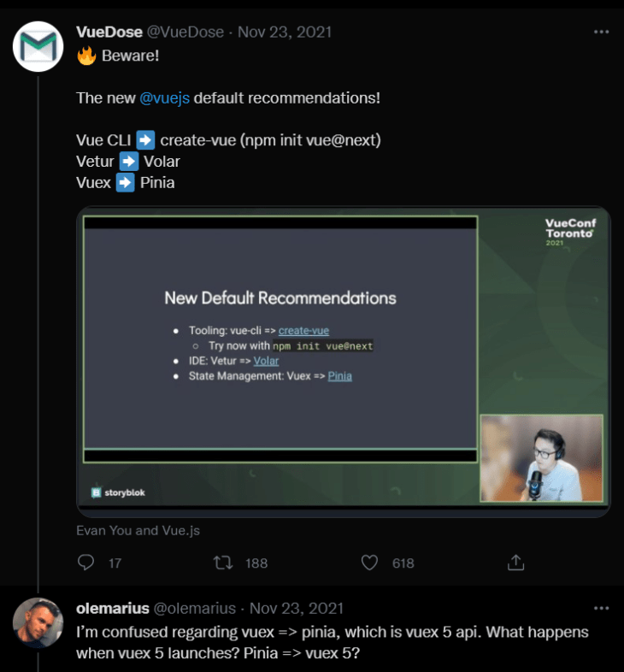
Task: Click the storyblok logo on slide
Action: [116, 492]
